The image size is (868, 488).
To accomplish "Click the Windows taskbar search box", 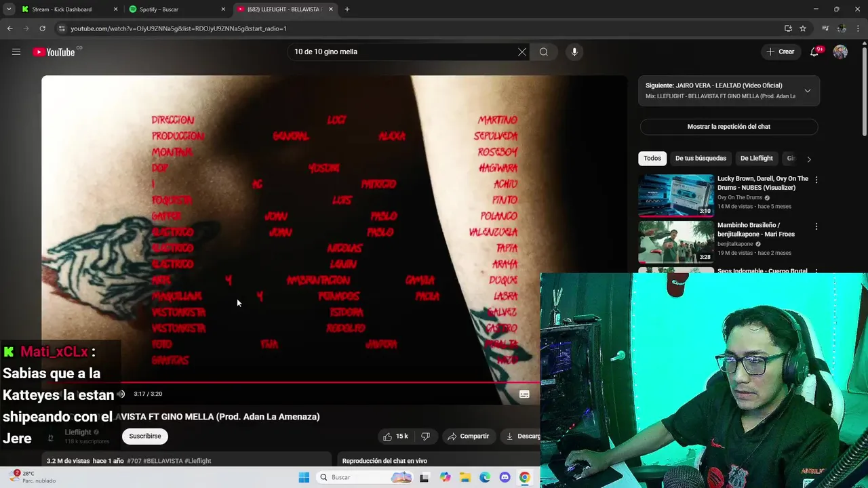I will pyautogui.click(x=365, y=477).
